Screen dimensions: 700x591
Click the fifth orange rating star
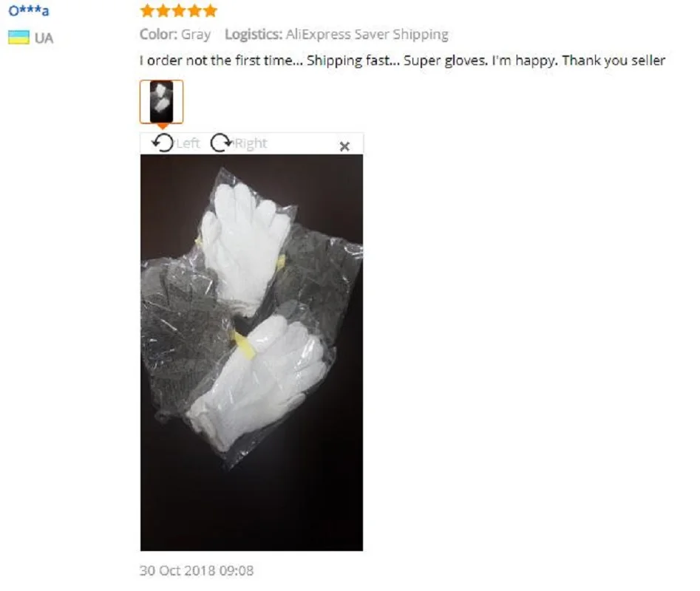[210, 10]
